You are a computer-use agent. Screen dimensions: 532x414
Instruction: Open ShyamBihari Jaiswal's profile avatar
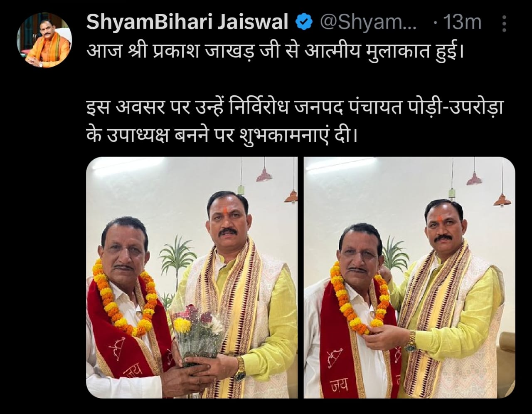pyautogui.click(x=44, y=40)
